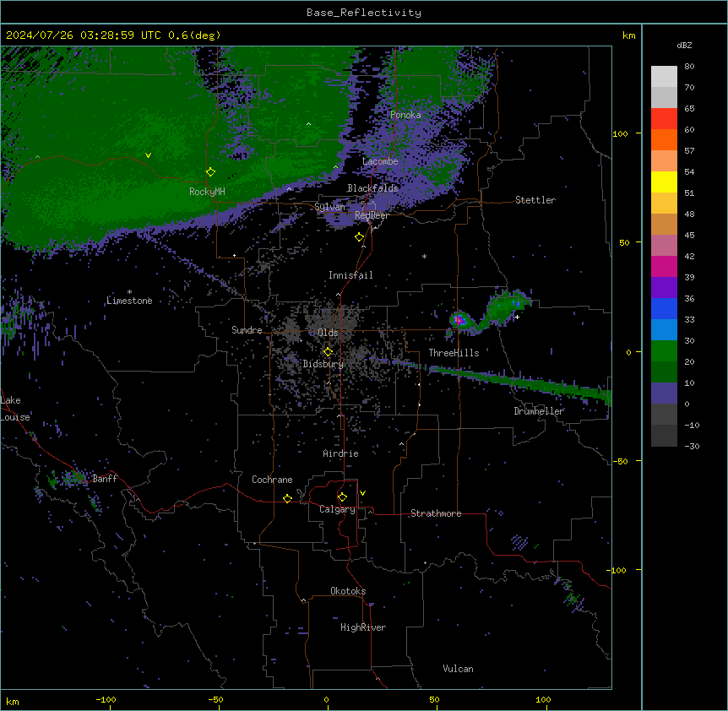Pick the orange 57-60 dBZ legend swatch
This screenshot has width=728, height=711.
(664, 139)
